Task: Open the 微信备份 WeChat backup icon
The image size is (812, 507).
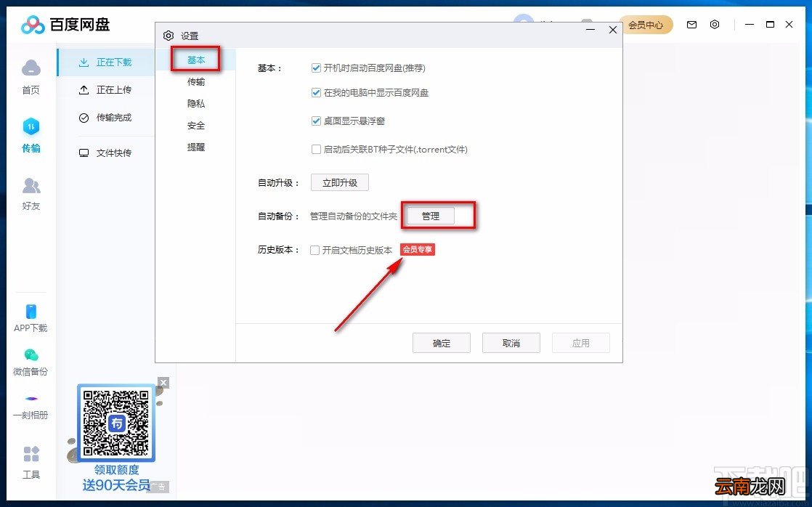Action: [31, 354]
